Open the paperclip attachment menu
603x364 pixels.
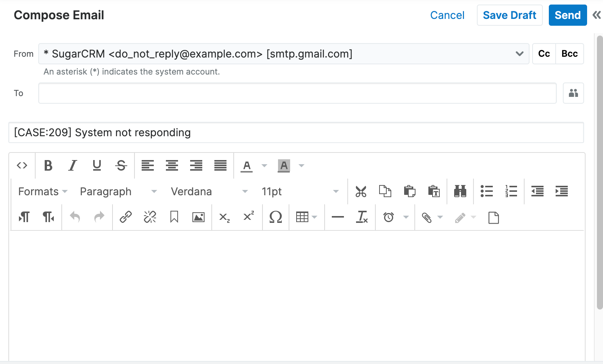(x=432, y=217)
